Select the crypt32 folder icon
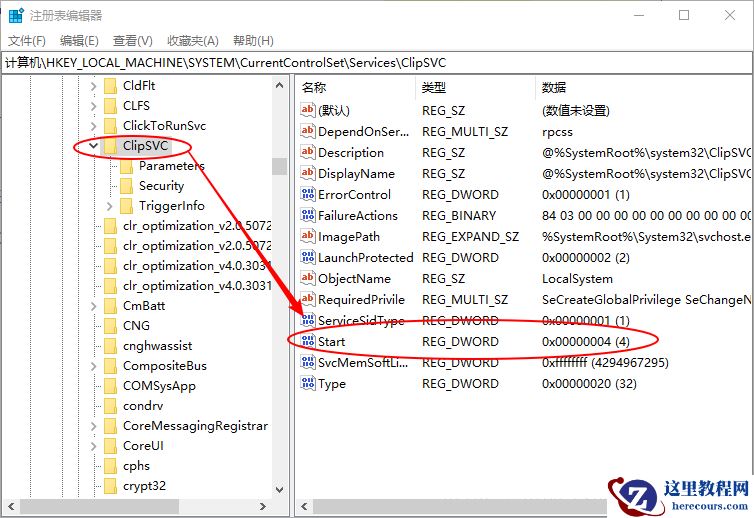The image size is (754, 518). [x=111, y=486]
